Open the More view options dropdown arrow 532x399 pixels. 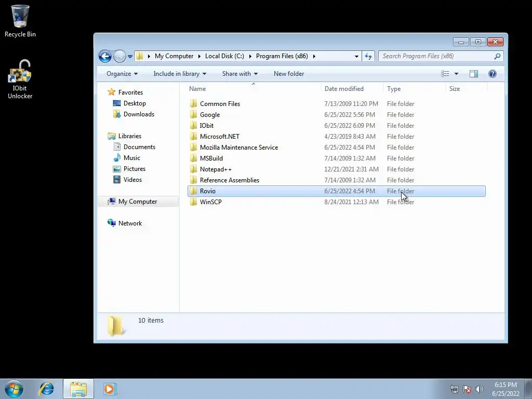456,74
